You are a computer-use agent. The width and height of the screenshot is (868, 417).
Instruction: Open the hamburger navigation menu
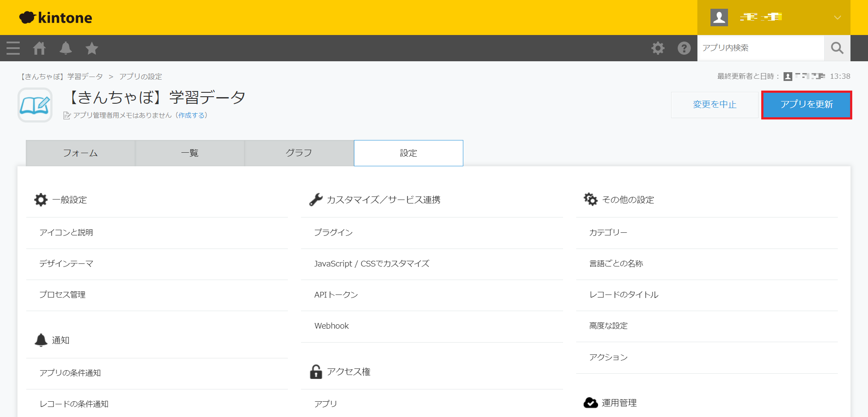pyautogui.click(x=13, y=48)
